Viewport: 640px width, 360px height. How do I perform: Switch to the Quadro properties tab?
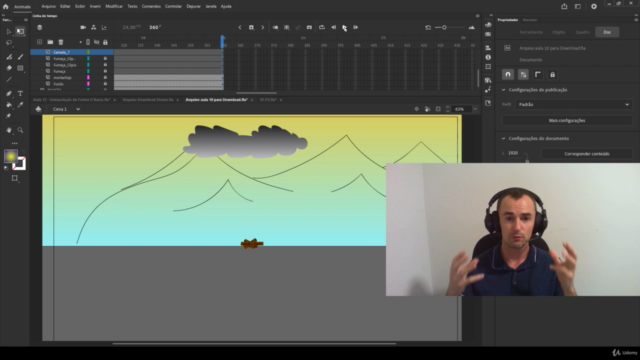click(582, 32)
